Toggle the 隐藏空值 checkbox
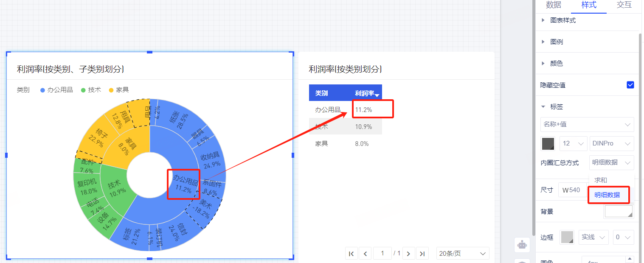644x263 pixels. [630, 85]
